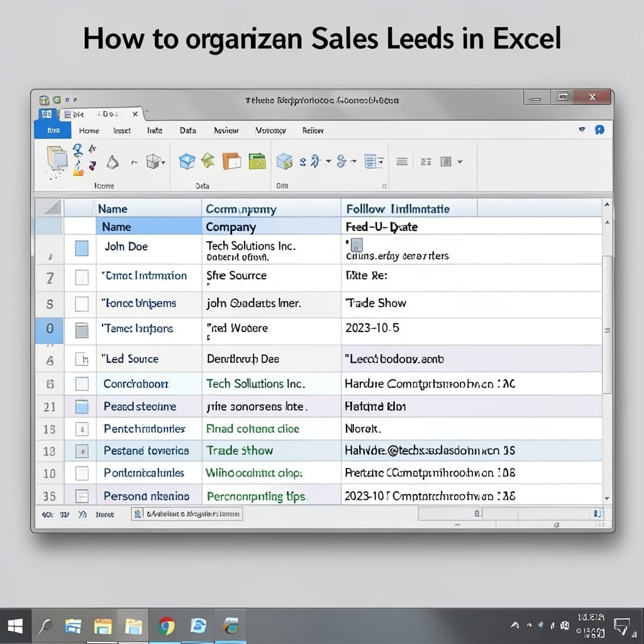This screenshot has height=644, width=644.
Task: Click the orange window Data icon
Action: tap(231, 161)
